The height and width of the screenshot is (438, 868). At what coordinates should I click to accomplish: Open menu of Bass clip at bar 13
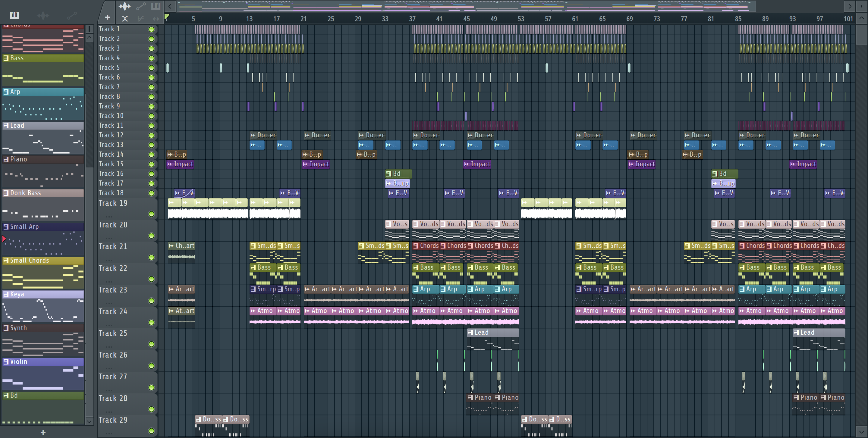[x=253, y=267]
